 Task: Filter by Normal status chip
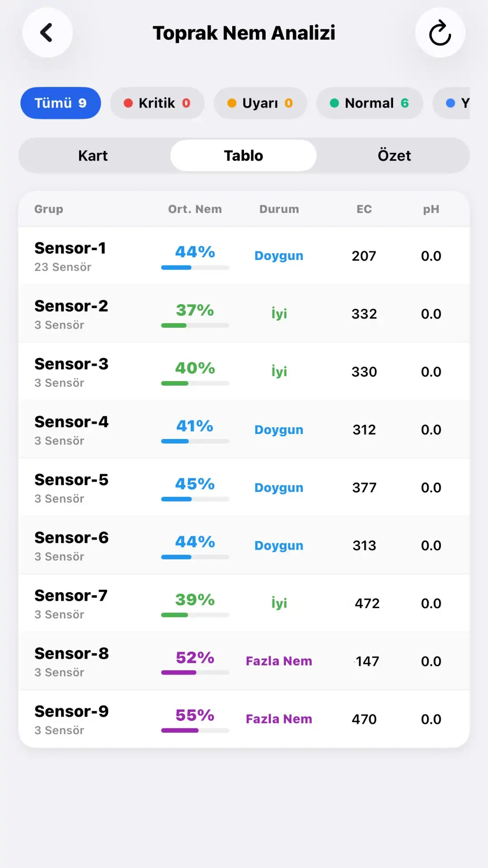[x=370, y=103]
